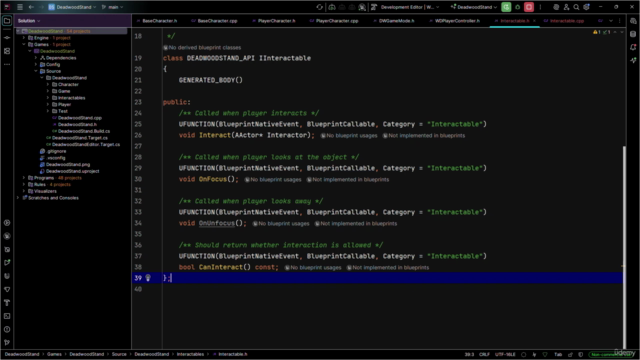Select the .gitignore file
The height and width of the screenshot is (360, 640).
pyautogui.click(x=56, y=151)
